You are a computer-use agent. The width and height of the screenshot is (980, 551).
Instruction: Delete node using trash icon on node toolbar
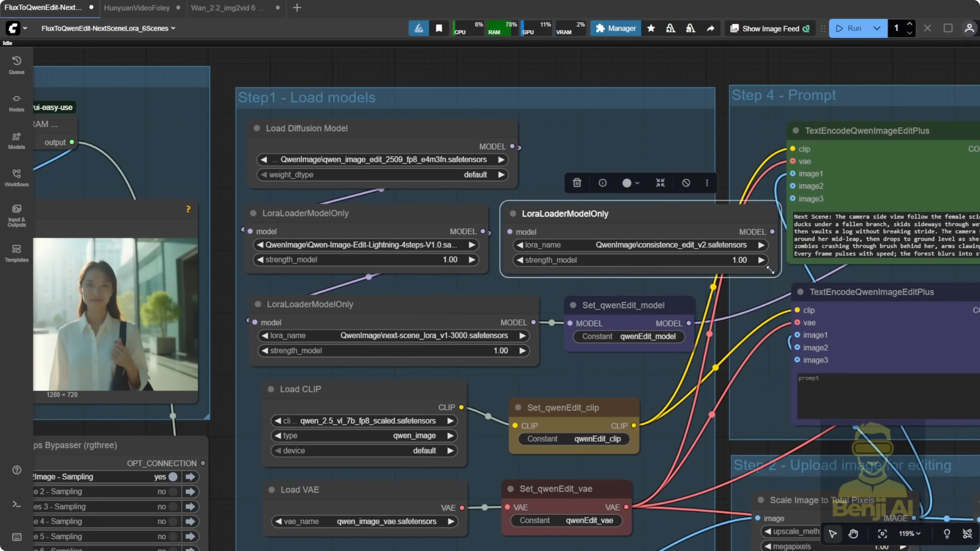point(577,183)
